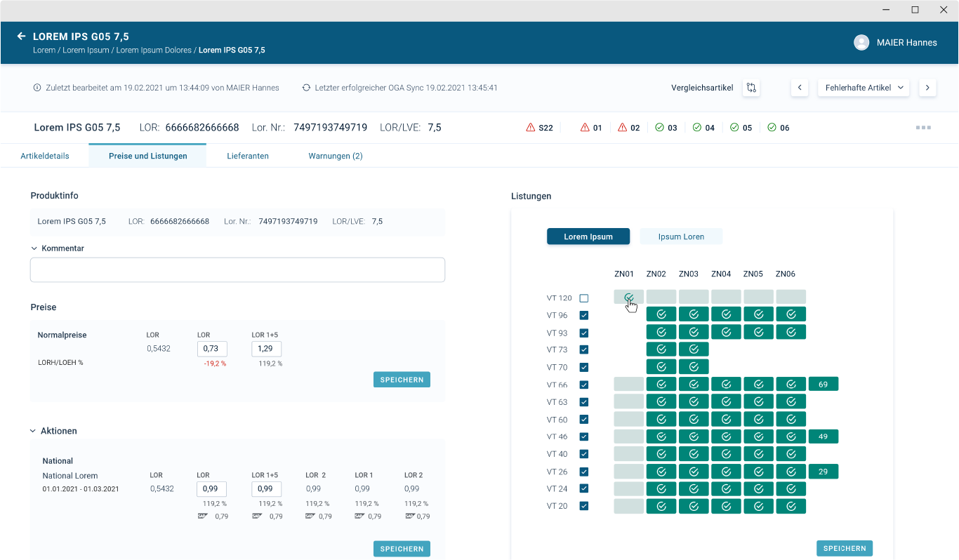This screenshot has width=959, height=560.
Task: Open the Warnungen (2) tab
Action: point(335,156)
